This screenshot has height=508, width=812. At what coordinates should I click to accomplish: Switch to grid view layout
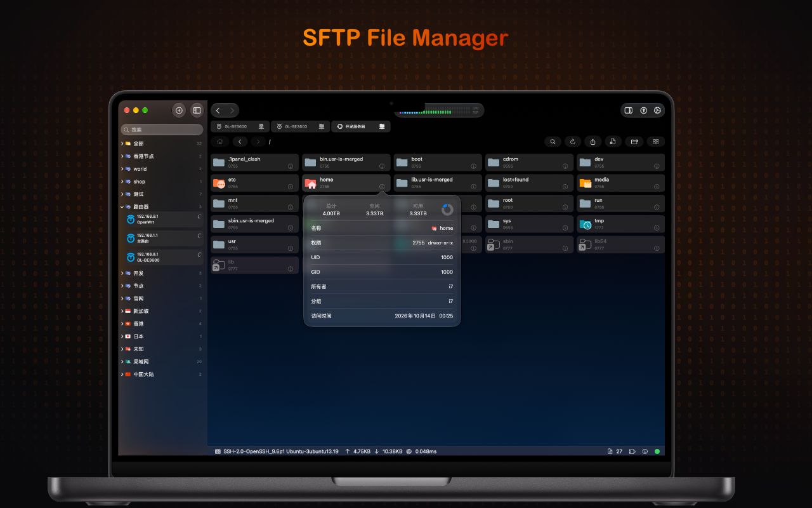click(655, 142)
